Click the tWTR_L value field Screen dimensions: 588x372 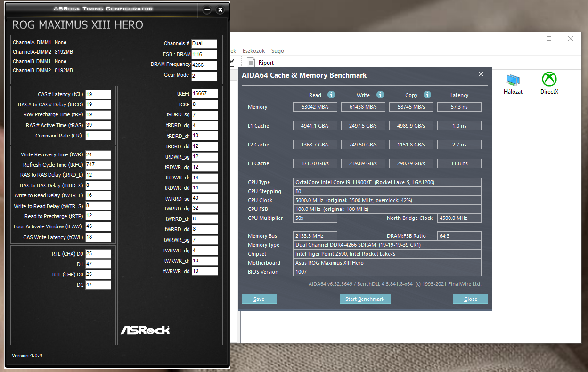[98, 195]
